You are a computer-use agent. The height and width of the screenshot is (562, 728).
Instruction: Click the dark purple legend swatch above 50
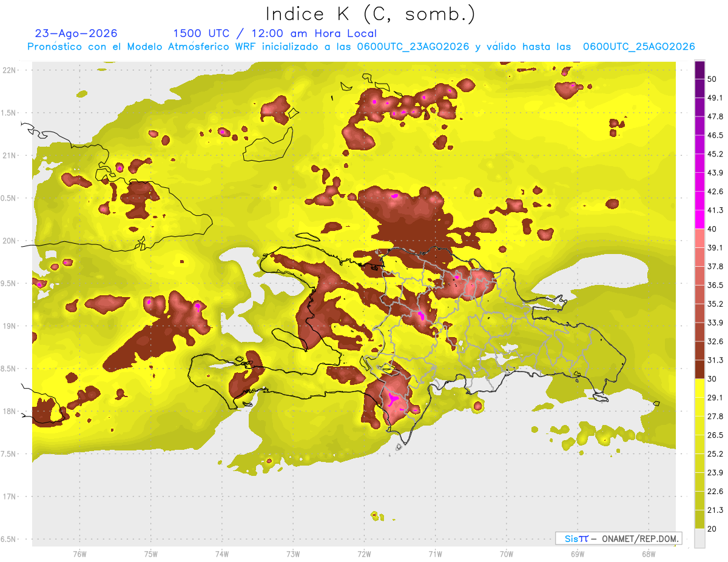coord(700,70)
